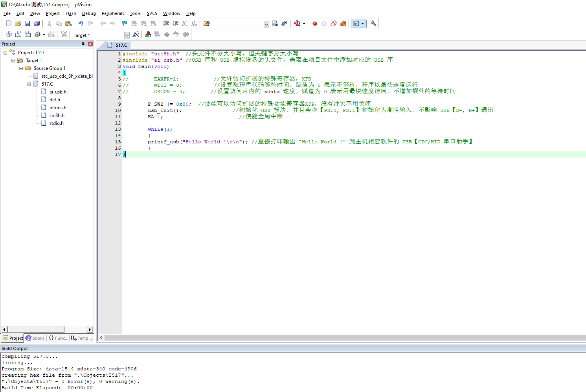
Task: Translate current file toolbar icon
Action: 9,35
